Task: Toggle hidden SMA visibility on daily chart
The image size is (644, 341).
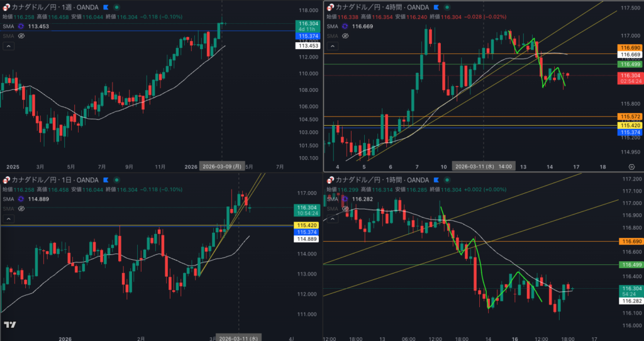Action: (21, 209)
